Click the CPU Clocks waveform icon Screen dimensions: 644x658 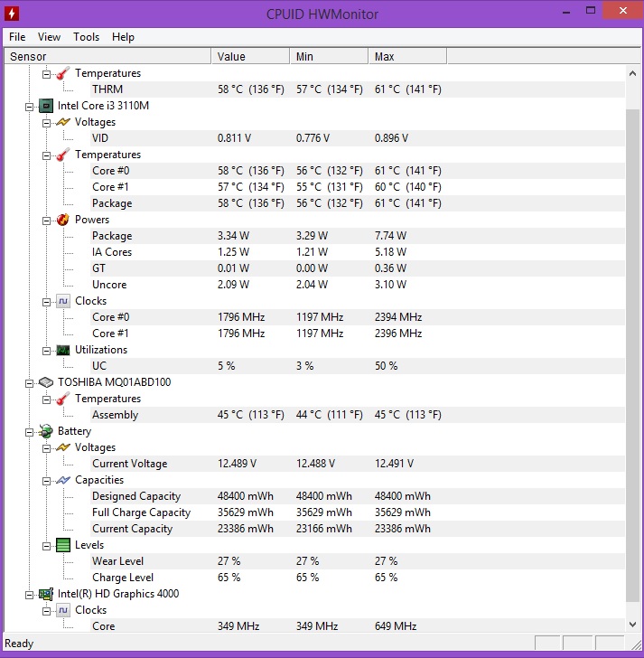click(x=63, y=301)
